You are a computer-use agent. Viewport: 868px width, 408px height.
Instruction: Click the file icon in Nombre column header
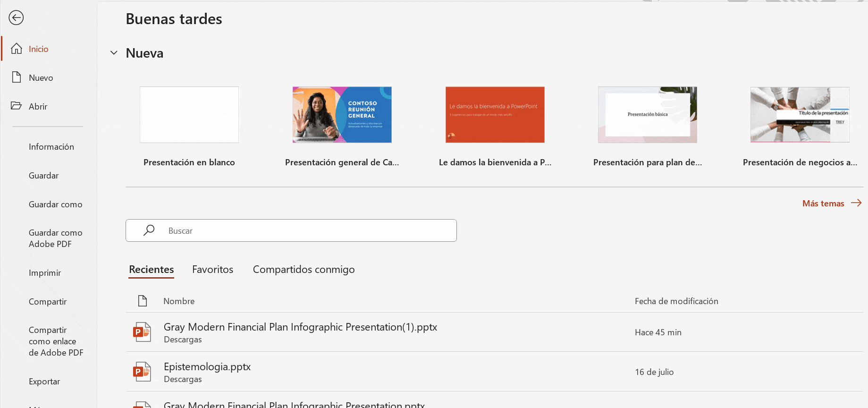[142, 301]
